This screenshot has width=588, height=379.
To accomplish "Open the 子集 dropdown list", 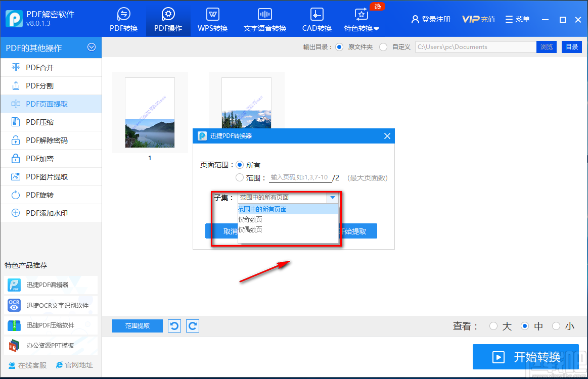I will [333, 198].
